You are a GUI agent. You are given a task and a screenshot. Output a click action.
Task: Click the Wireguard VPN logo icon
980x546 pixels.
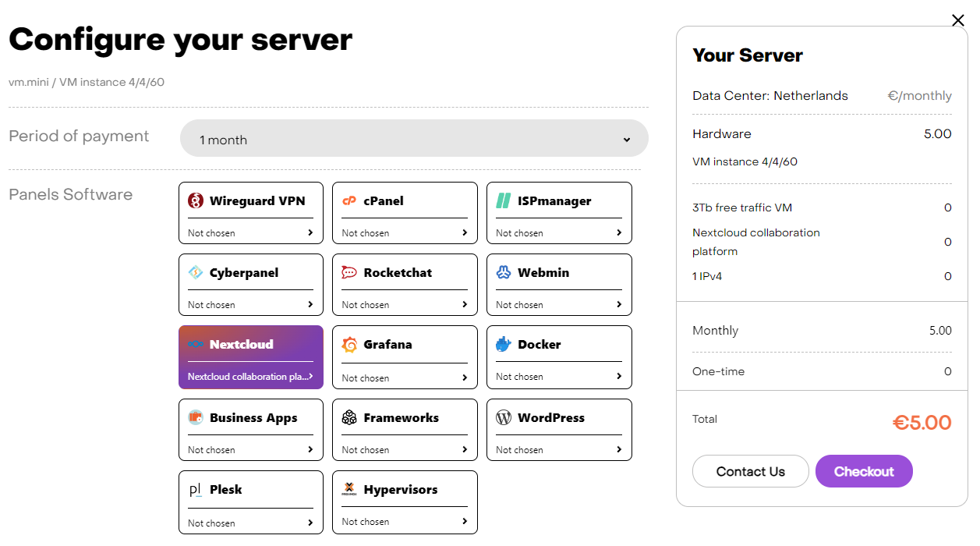[x=196, y=201]
